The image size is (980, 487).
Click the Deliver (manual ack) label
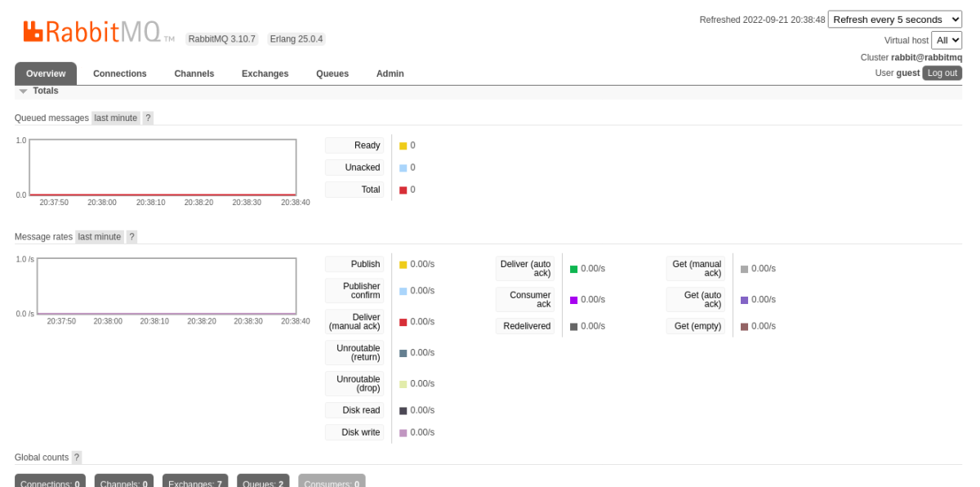(x=354, y=322)
